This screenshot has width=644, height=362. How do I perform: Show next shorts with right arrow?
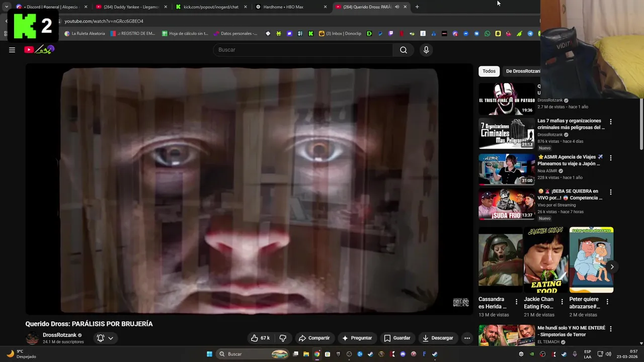click(x=612, y=266)
